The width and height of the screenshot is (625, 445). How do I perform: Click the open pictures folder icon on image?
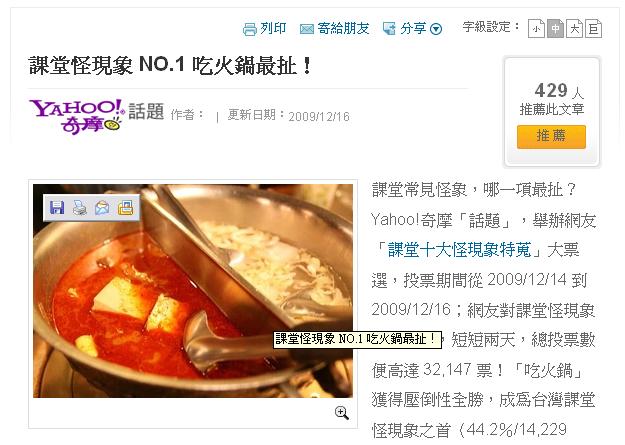[126, 208]
